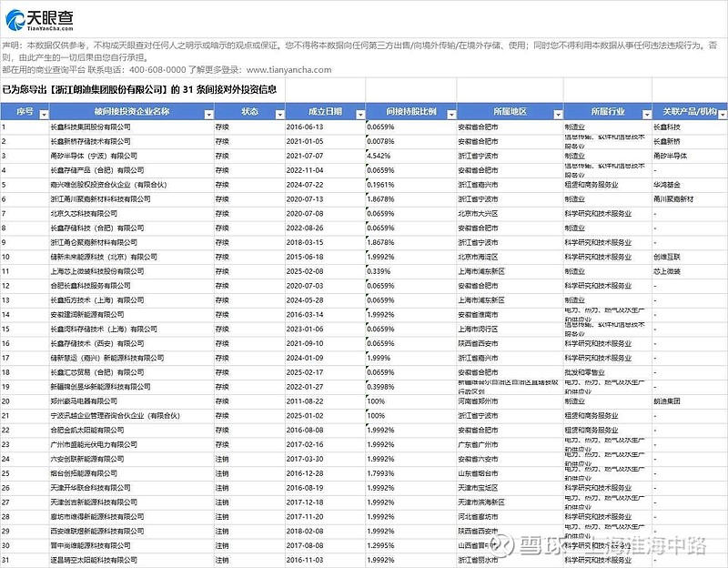Viewport: 728px width, 568px height.
Task: Open the 所属地区 column filter dropdown
Action: 558,115
